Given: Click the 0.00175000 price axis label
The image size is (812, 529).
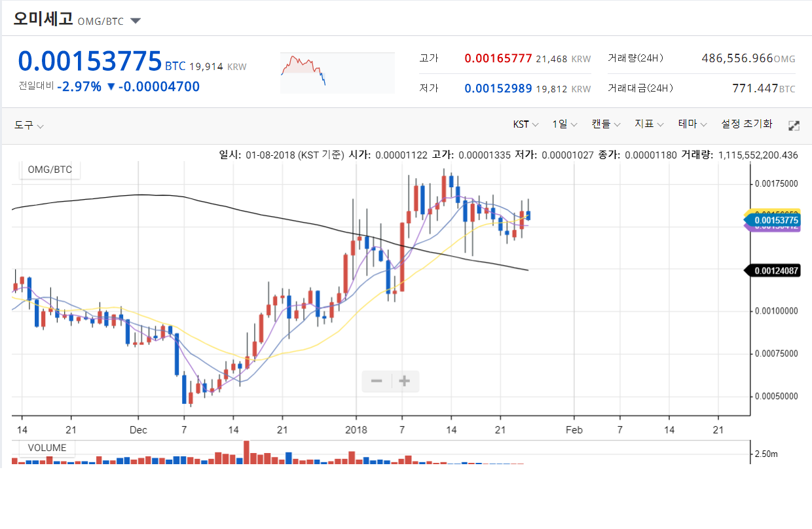Looking at the screenshot, I should pyautogui.click(x=776, y=184).
